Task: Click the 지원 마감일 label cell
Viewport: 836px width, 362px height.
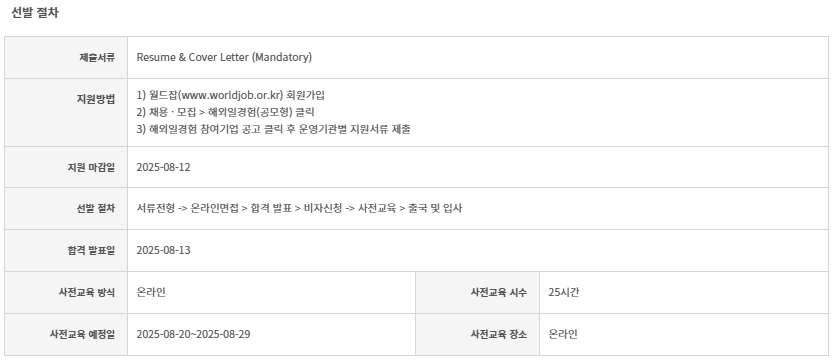Action: click(91, 167)
